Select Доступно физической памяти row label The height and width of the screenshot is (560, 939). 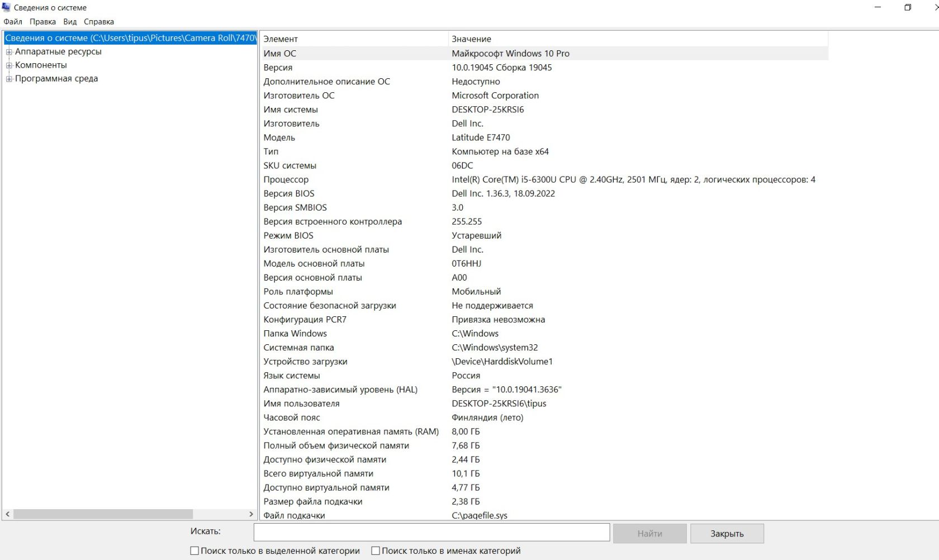tap(325, 459)
